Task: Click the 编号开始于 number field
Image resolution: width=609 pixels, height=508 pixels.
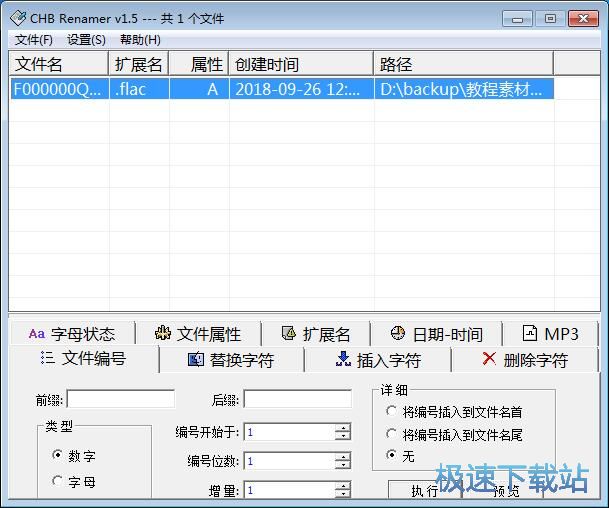Action: tap(289, 432)
